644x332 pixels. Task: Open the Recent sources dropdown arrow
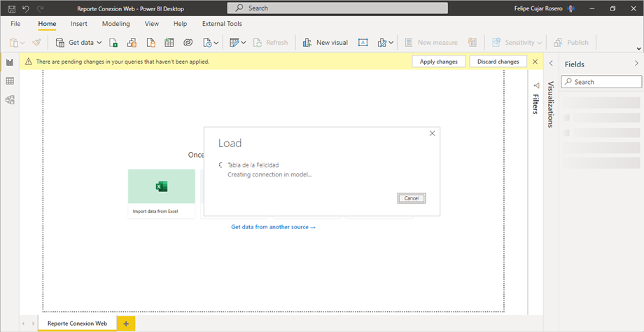tap(216, 42)
